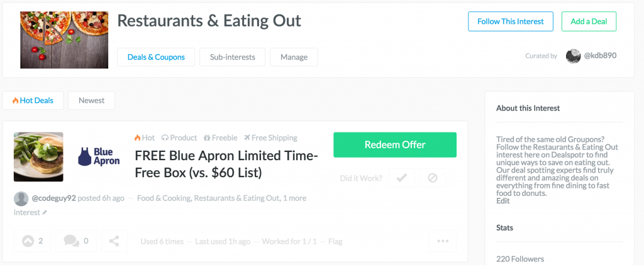Switch to the Newest tab
This screenshot has width=644, height=265.
92,100
